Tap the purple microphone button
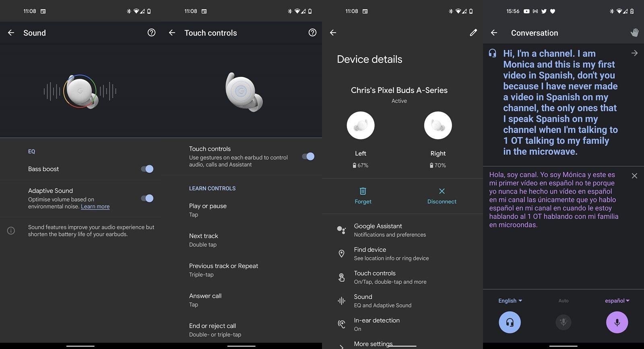The height and width of the screenshot is (349, 644). 617,322
